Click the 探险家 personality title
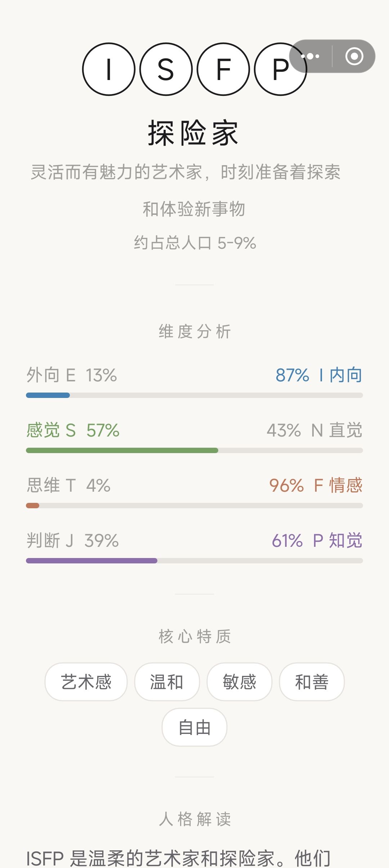 (193, 133)
